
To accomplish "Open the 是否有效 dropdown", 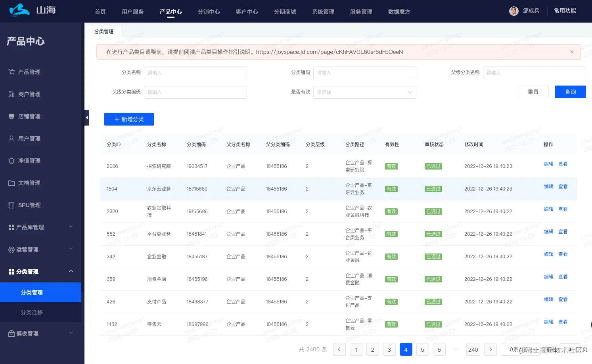I will pos(365,92).
